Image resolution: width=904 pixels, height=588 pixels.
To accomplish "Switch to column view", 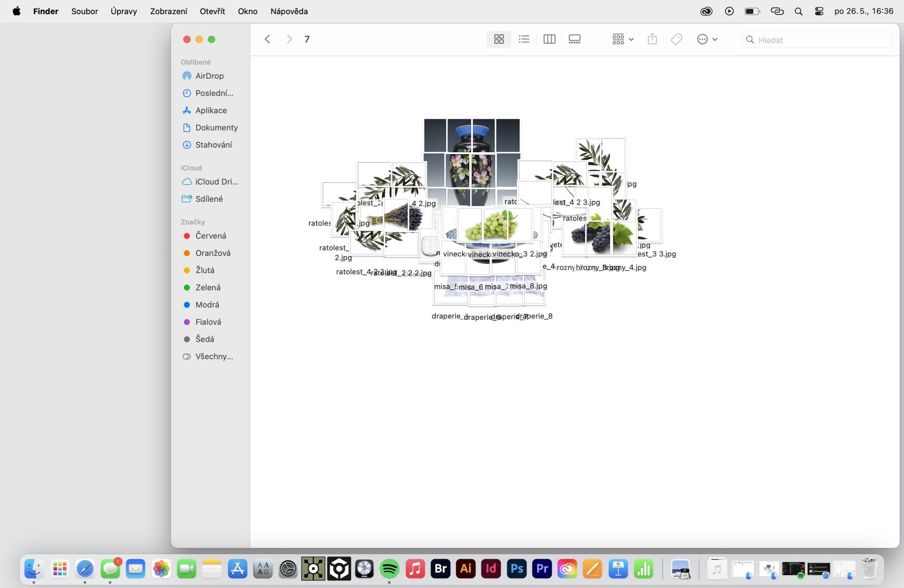I will tap(549, 40).
